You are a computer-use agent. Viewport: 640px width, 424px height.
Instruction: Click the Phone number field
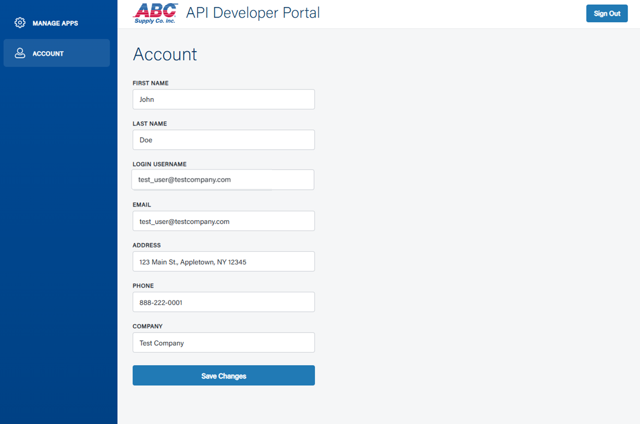tap(223, 302)
